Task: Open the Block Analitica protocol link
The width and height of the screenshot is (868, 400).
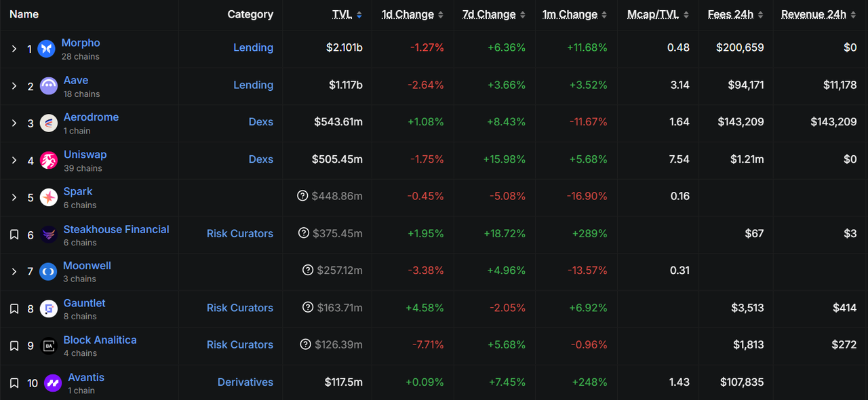Action: 100,340
